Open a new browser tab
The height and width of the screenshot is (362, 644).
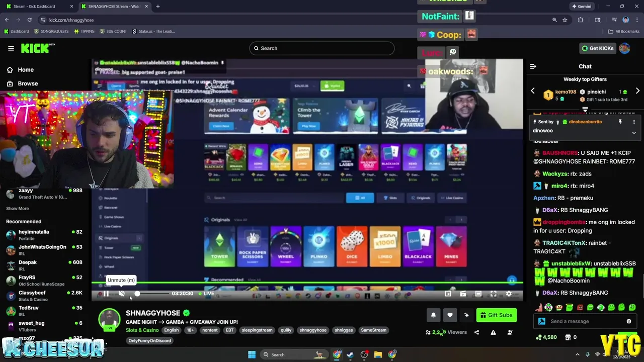(158, 7)
